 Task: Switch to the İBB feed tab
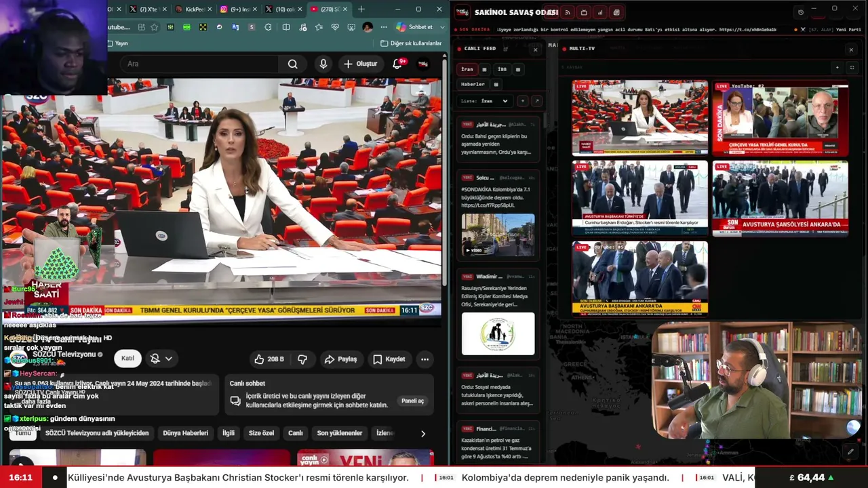pyautogui.click(x=502, y=69)
